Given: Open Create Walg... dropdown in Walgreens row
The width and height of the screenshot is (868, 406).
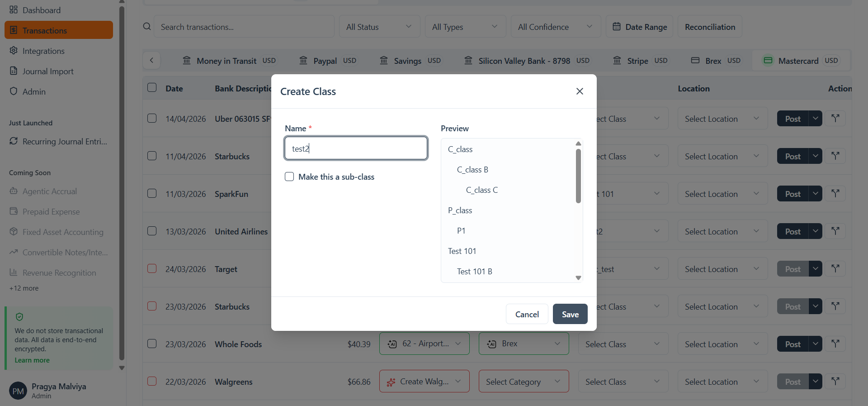Looking at the screenshot, I should click(425, 381).
